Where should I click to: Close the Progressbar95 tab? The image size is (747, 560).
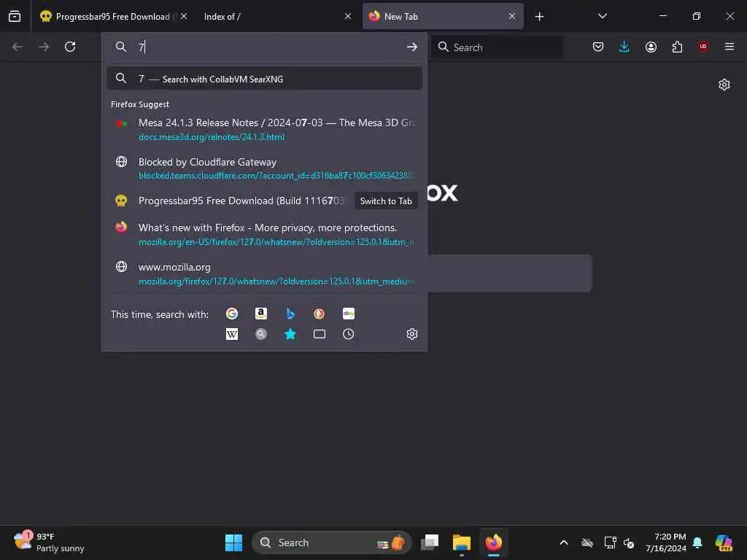tap(184, 16)
